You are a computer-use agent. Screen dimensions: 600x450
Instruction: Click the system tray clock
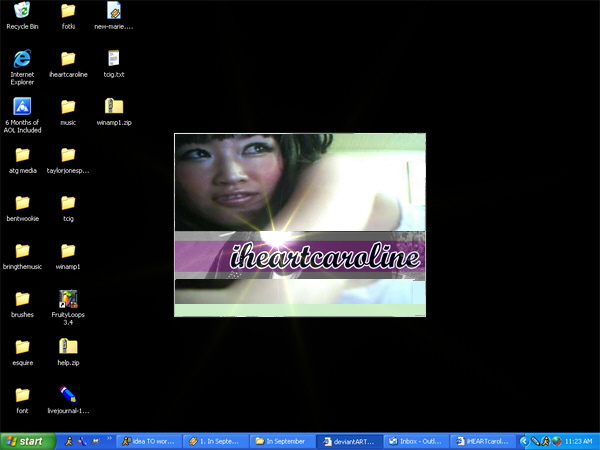579,441
